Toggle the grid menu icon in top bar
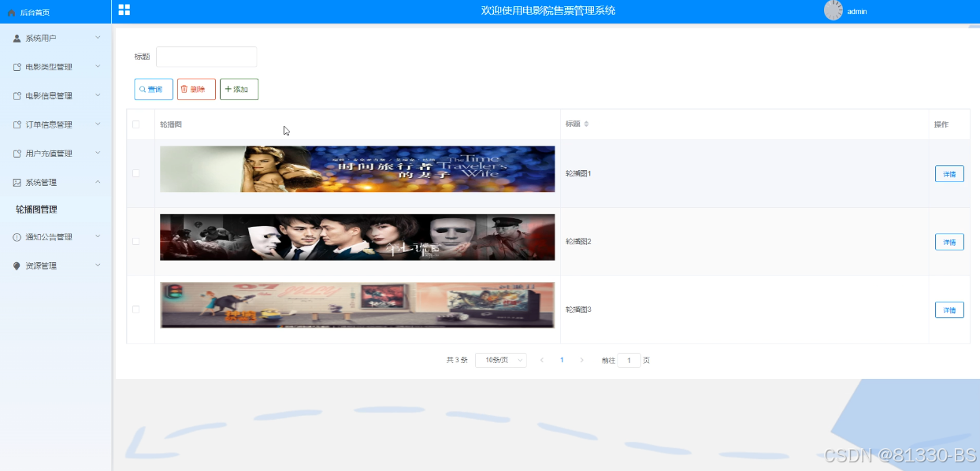The height and width of the screenshot is (471, 980). (124, 9)
